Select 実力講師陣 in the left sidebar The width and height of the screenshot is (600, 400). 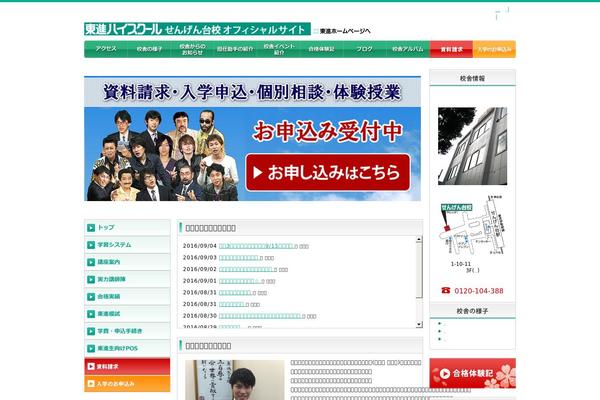pos(127,279)
